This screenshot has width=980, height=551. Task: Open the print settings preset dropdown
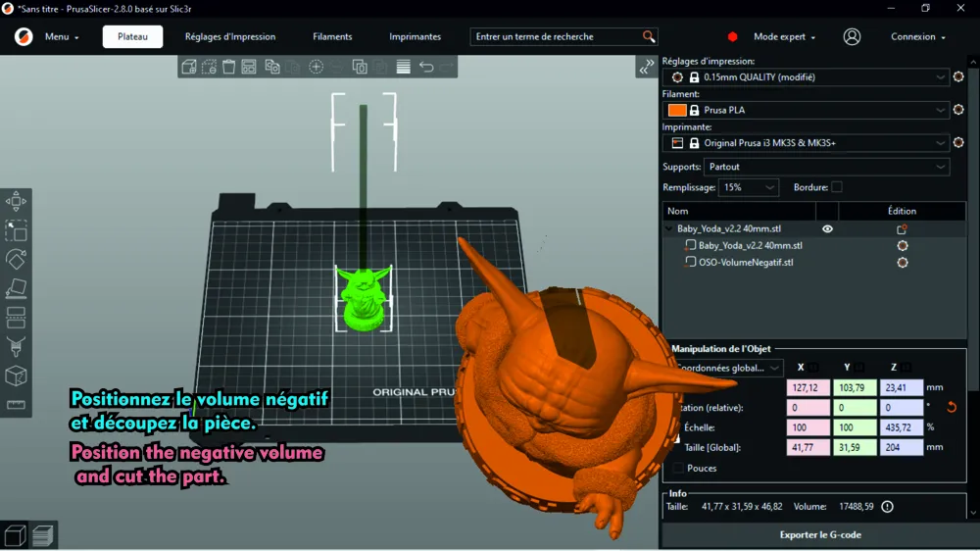click(x=806, y=76)
